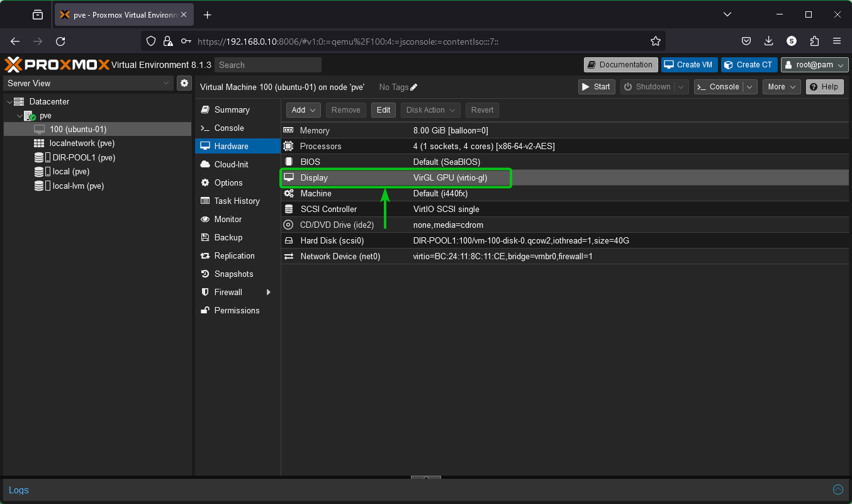Click the Shutdown button
This screenshot has width=852, height=504.
[647, 87]
